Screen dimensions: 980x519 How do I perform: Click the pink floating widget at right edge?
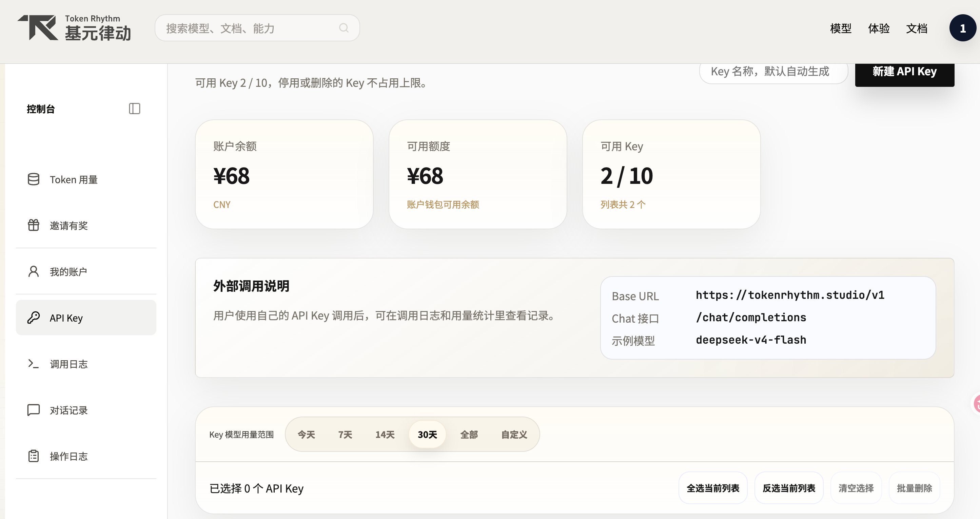click(976, 403)
